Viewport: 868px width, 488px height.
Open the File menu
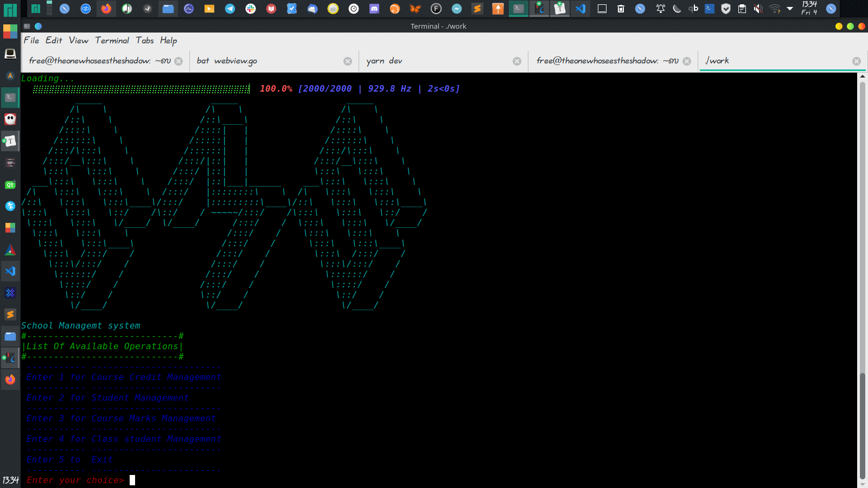[31, 41]
